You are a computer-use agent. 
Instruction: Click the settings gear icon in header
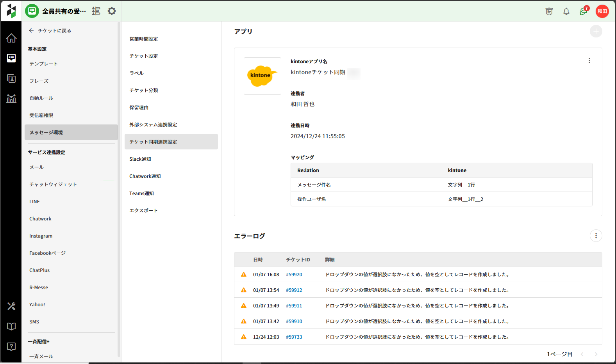point(112,11)
